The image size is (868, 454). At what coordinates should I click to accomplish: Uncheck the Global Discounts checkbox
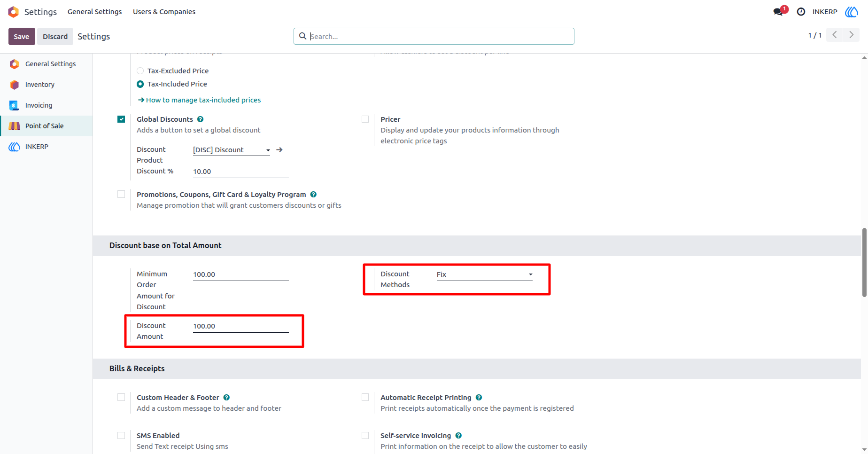(121, 119)
